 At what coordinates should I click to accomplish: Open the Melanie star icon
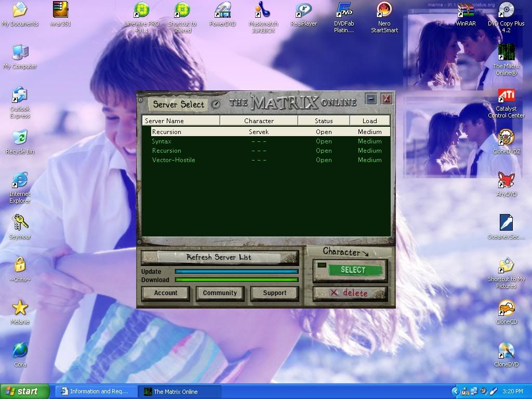[x=20, y=312]
